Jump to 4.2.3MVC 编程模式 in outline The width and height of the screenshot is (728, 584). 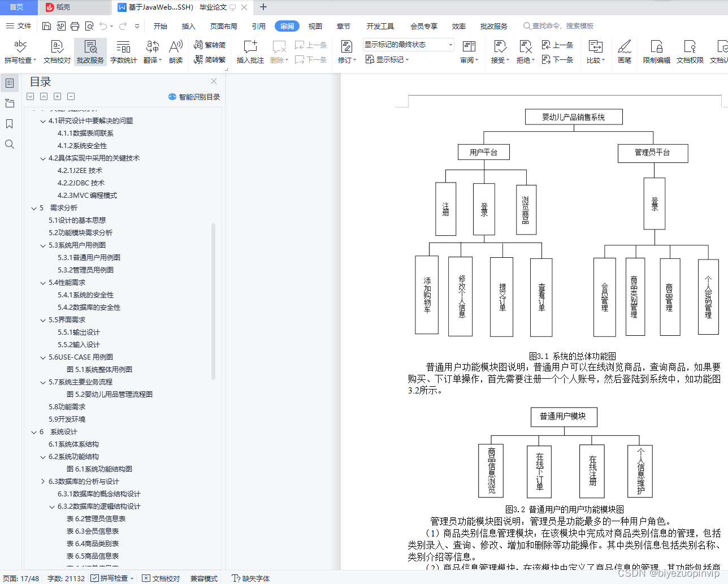point(87,196)
